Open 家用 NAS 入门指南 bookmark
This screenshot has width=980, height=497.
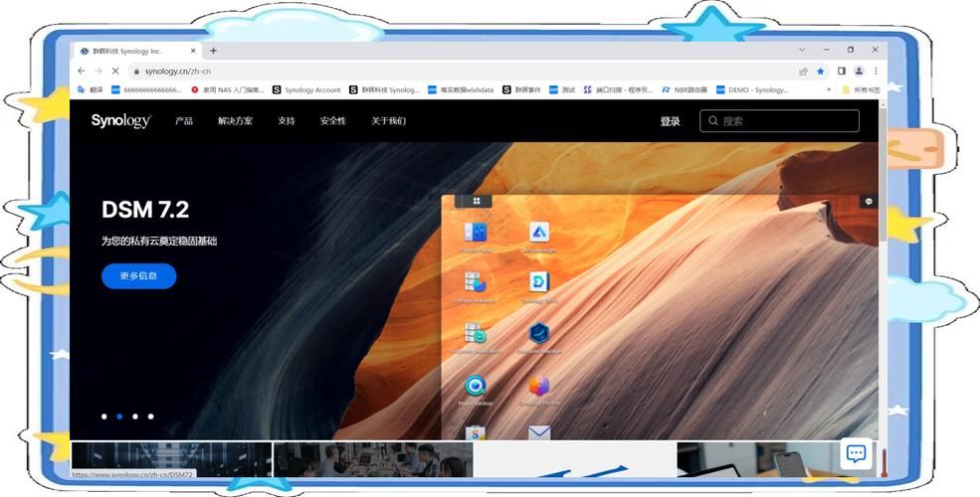228,89
